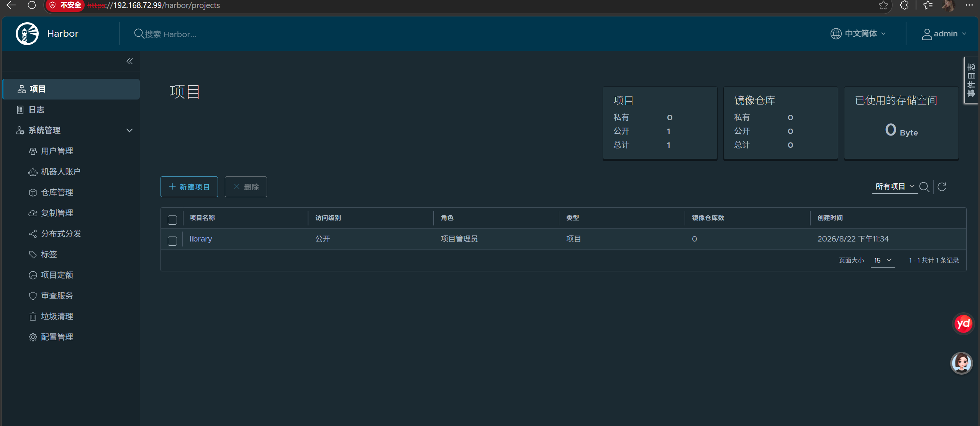Click the browser back arrow

pyautogui.click(x=11, y=5)
